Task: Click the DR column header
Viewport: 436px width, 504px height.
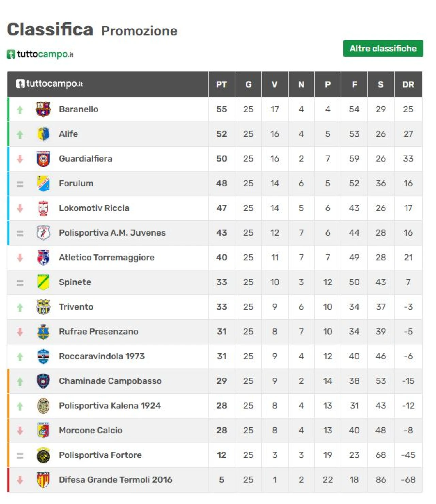Action: 408,85
